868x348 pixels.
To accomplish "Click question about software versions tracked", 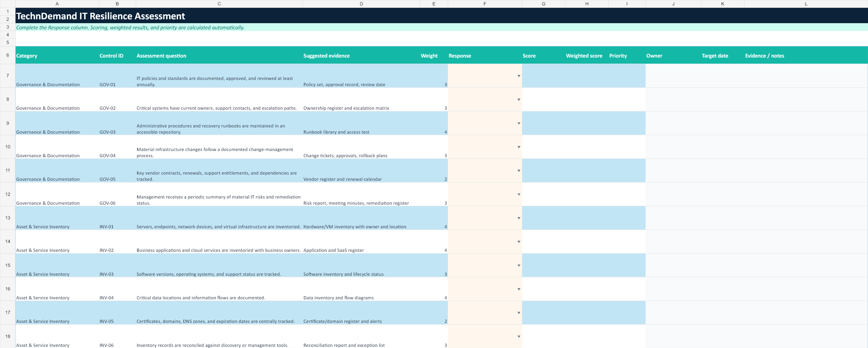I will (219, 265).
